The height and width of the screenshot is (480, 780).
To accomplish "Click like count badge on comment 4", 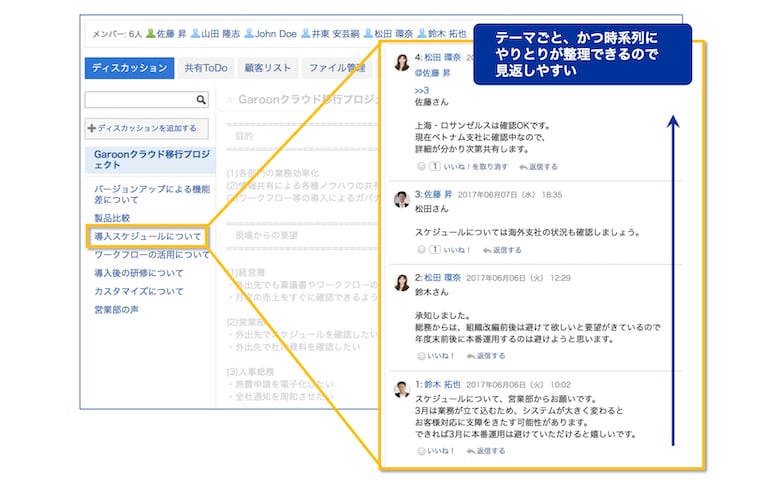I will point(434,167).
